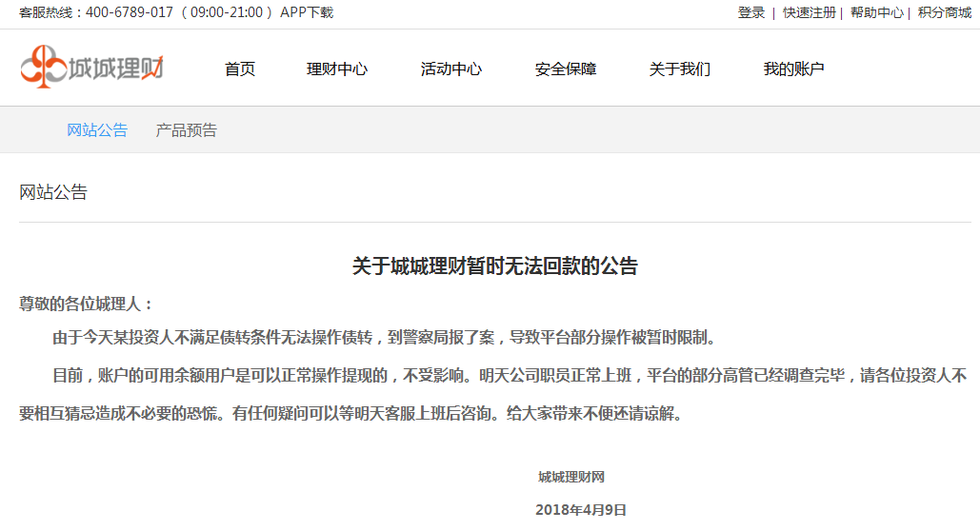Switch to the 网站公告 tab

tap(97, 130)
